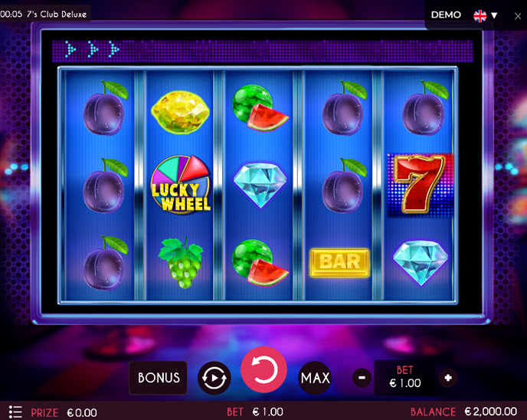Click the red 7 symbol
The image size is (527, 420).
pyautogui.click(x=420, y=185)
